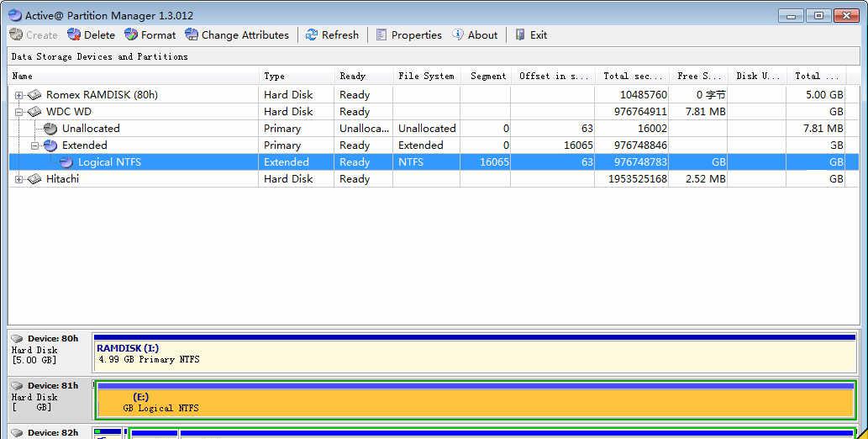
Task: Sort by the Segment column header
Action: [486, 76]
